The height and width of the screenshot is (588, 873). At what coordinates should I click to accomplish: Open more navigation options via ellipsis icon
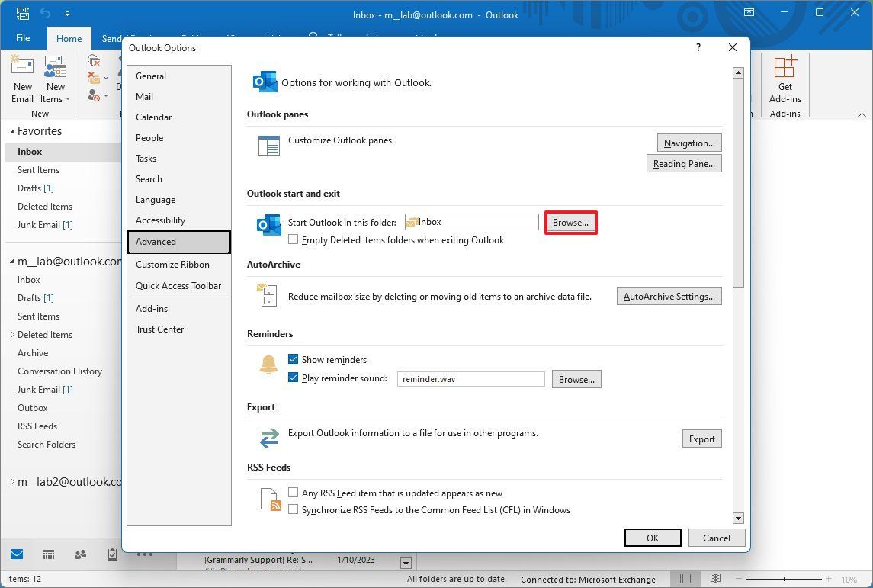coord(145,554)
